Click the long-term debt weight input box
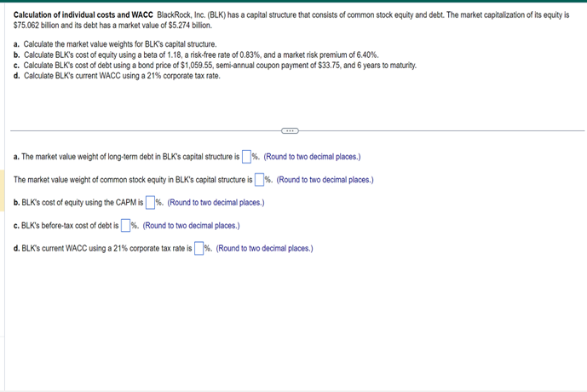The height and width of the screenshot is (392, 587). tap(247, 157)
